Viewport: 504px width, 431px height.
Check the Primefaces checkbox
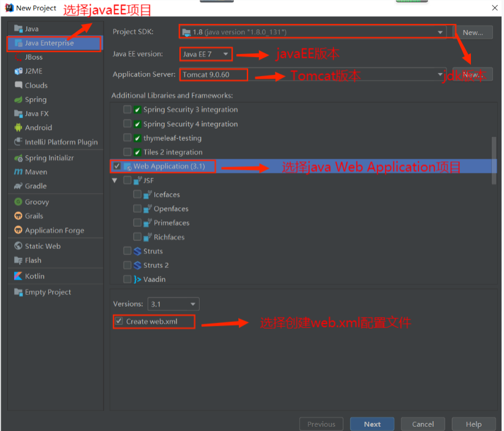tap(137, 223)
